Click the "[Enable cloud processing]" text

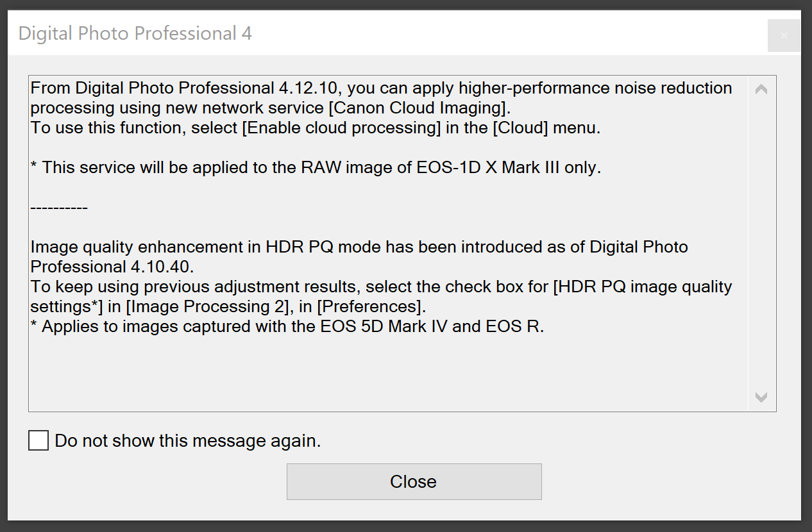[341, 128]
